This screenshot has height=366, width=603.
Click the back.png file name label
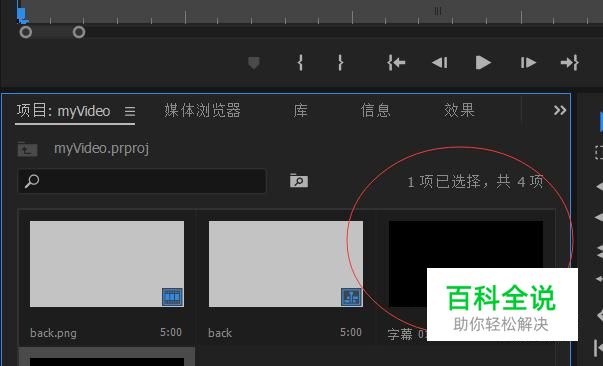pyautogui.click(x=53, y=333)
